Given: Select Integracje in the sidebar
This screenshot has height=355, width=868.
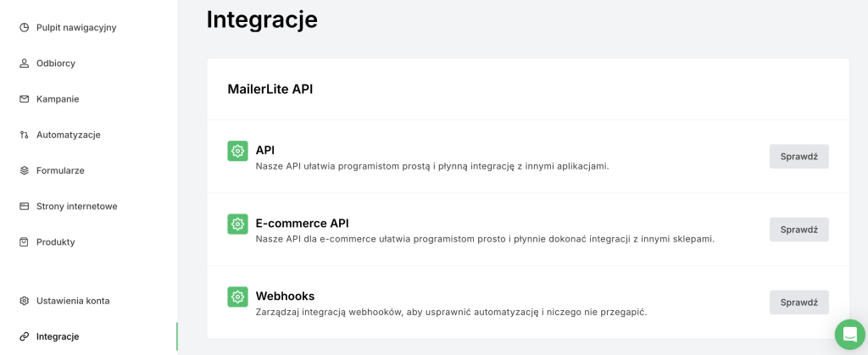Looking at the screenshot, I should pos(57,336).
